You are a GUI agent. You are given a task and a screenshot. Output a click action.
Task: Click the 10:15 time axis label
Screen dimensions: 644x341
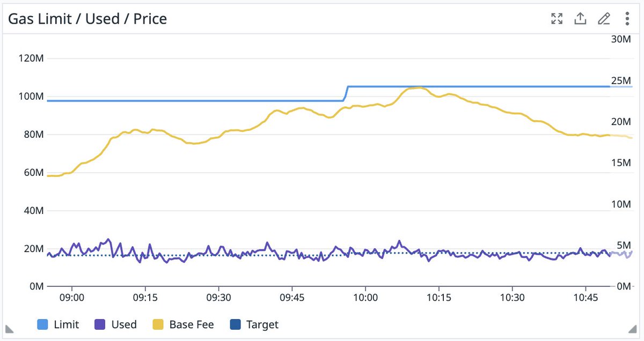pos(438,297)
